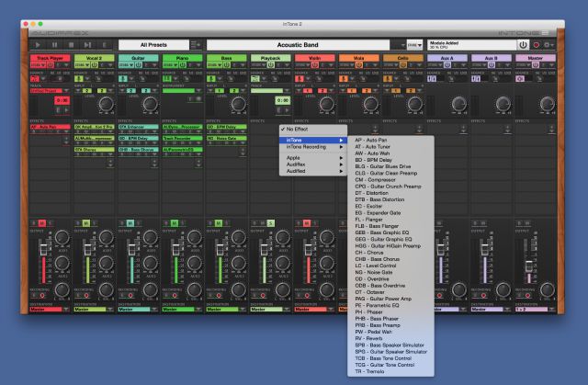Click the Playback channel source icon
Image resolution: width=588 pixels, height=385 pixels.
click(x=255, y=79)
